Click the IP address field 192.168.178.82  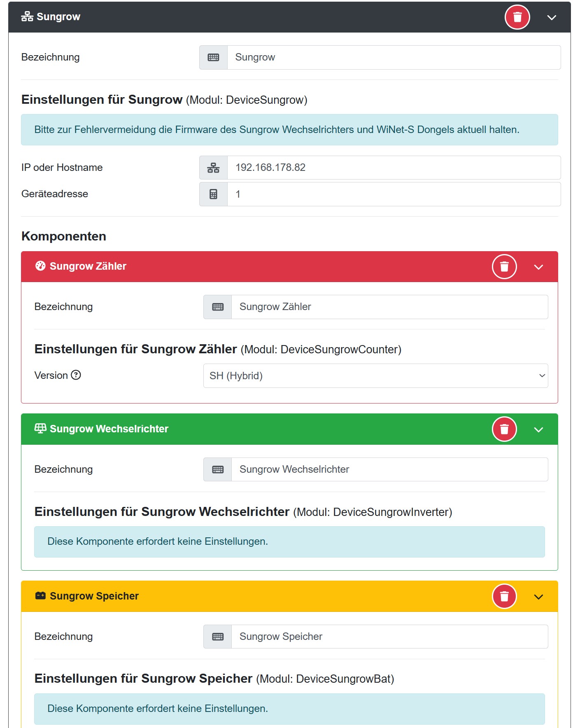394,168
